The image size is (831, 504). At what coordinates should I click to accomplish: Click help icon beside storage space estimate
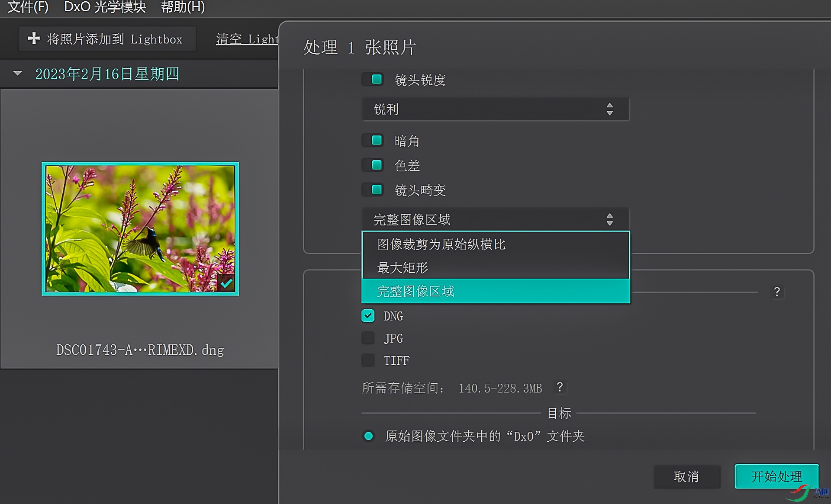point(560,387)
